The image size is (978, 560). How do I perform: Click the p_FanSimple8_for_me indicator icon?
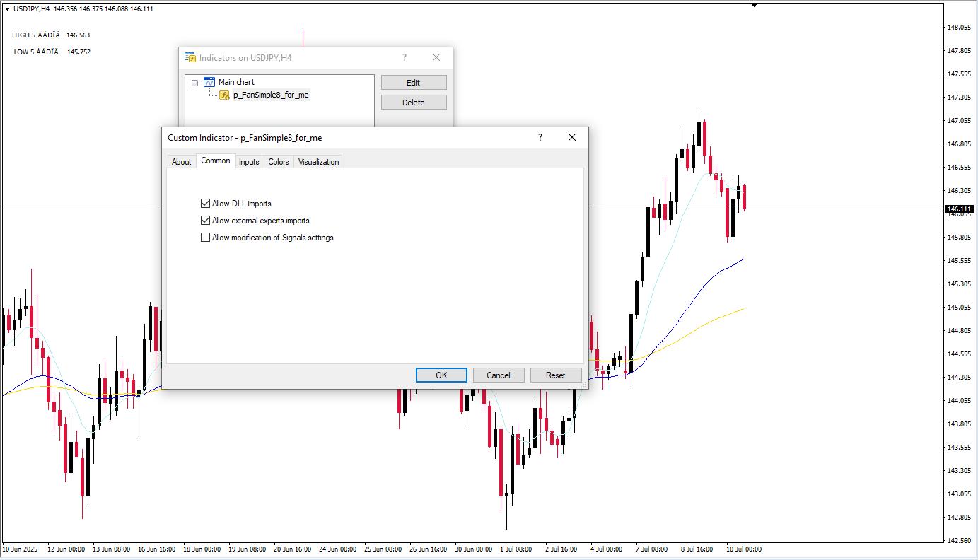[224, 95]
